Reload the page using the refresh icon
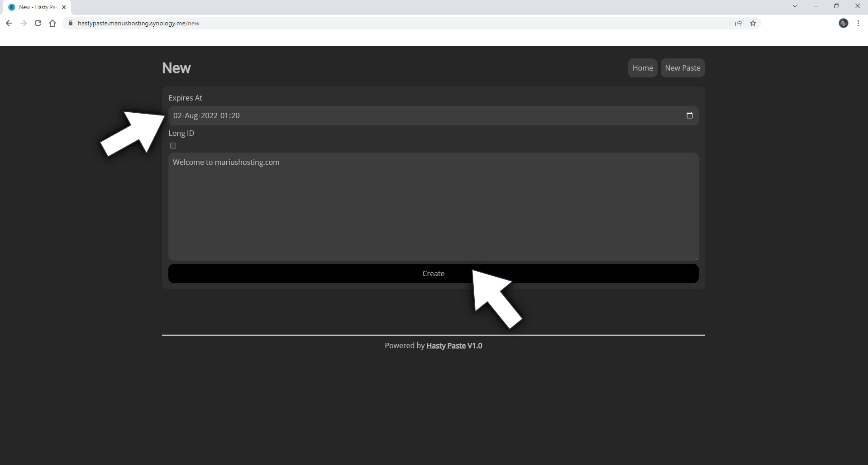The width and height of the screenshot is (868, 465). tap(38, 23)
